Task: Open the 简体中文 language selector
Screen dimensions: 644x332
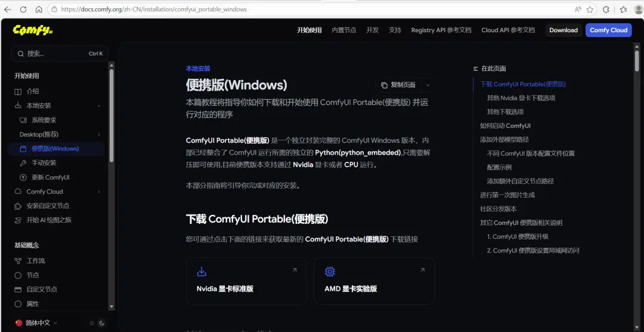Action: click(x=36, y=323)
